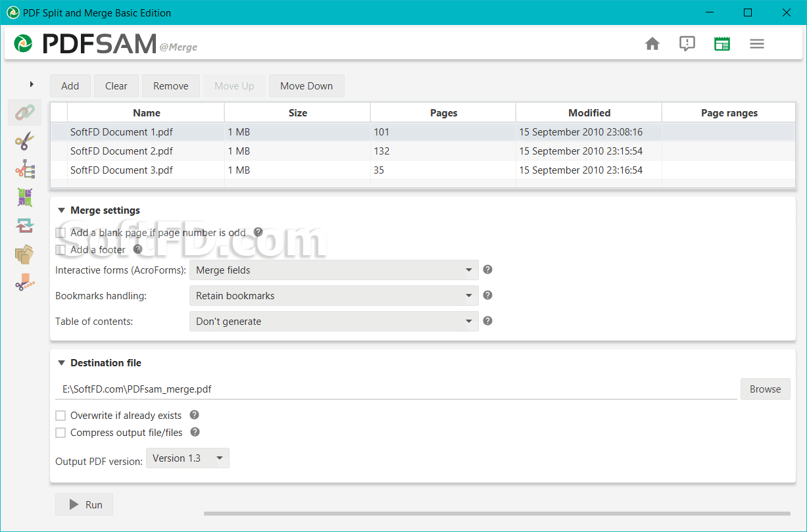The image size is (807, 532).
Task: Collapse the Destination file section
Action: pyautogui.click(x=61, y=363)
